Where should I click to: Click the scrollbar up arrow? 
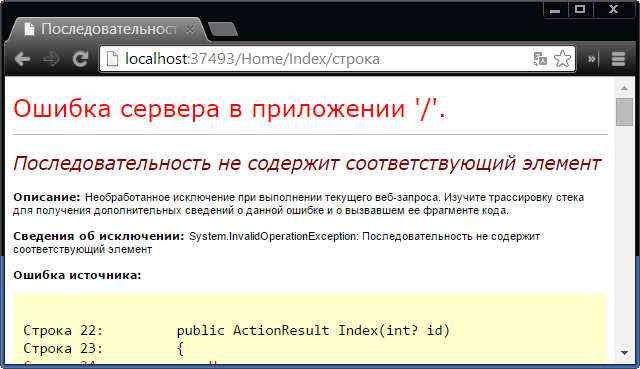(624, 88)
